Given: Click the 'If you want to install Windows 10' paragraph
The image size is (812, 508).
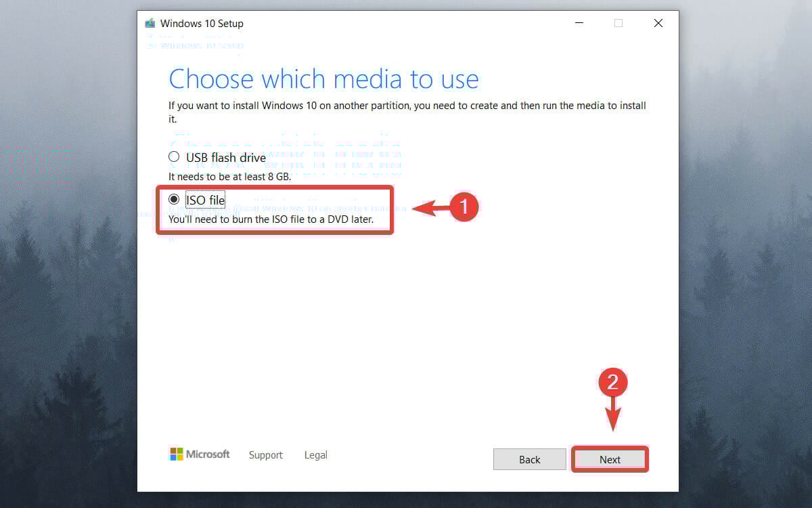Looking at the screenshot, I should click(407, 112).
